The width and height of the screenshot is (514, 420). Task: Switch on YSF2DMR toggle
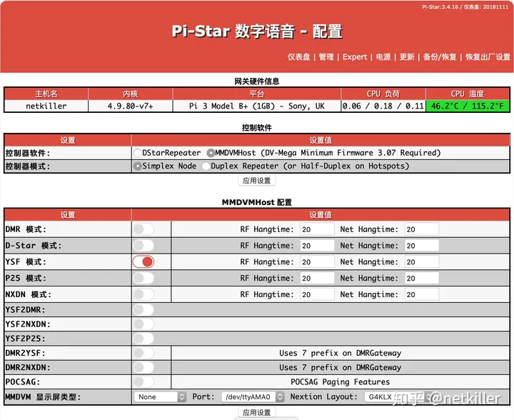pyautogui.click(x=143, y=310)
